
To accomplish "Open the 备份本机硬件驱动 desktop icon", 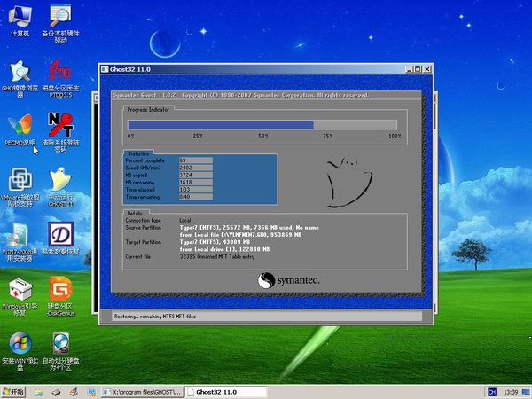I will 60,16.
